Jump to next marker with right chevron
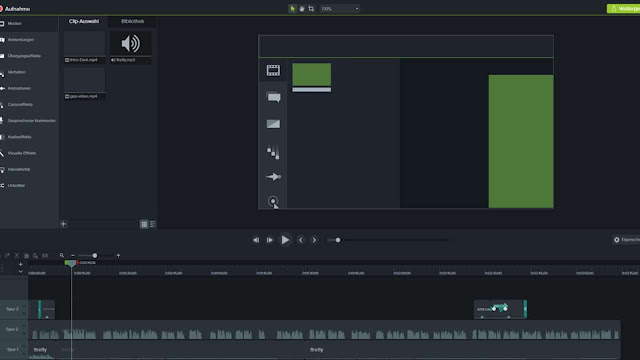 click(314, 240)
